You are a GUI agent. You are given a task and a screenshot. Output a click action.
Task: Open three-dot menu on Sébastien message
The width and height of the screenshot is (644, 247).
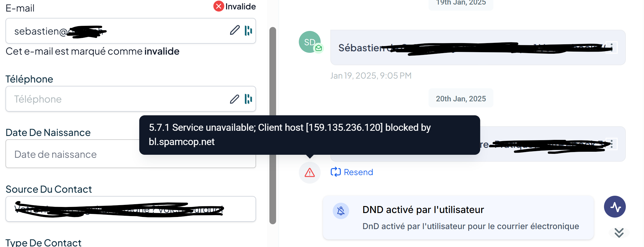[x=612, y=47]
